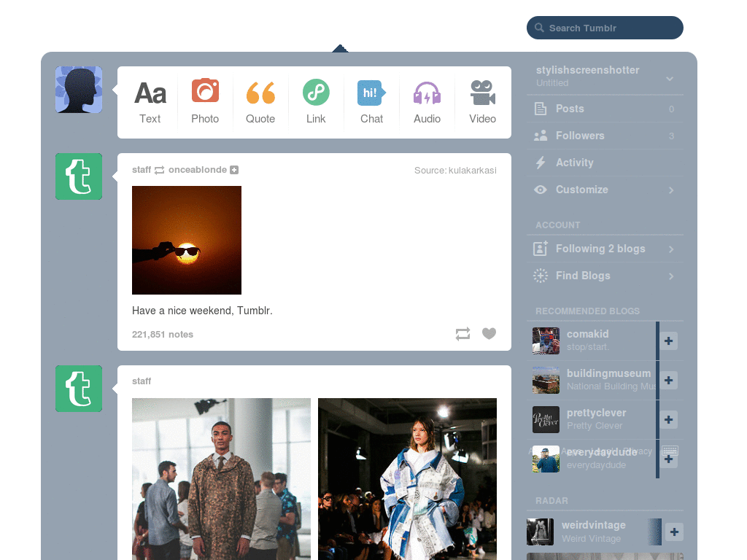Click the search magnifier icon
The width and height of the screenshot is (747, 560).
coord(539,28)
